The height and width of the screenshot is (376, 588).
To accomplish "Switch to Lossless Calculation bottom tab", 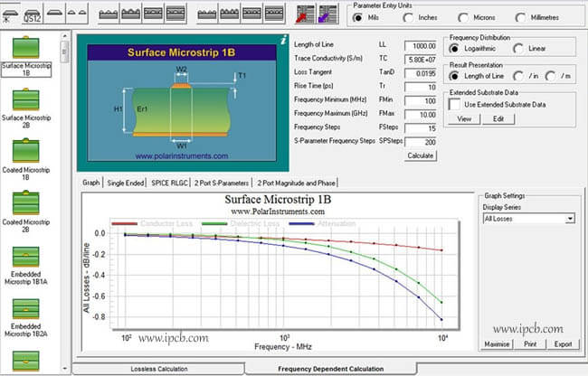I will pos(163,369).
